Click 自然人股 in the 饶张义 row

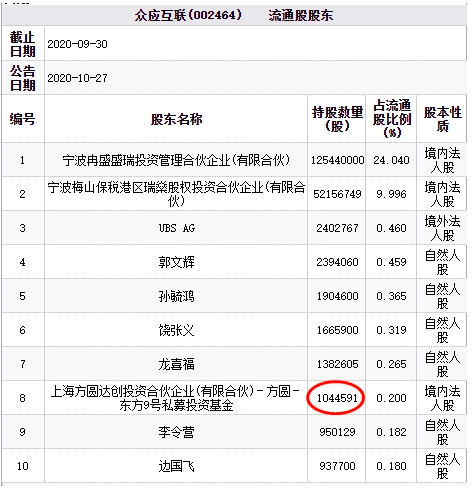click(442, 330)
